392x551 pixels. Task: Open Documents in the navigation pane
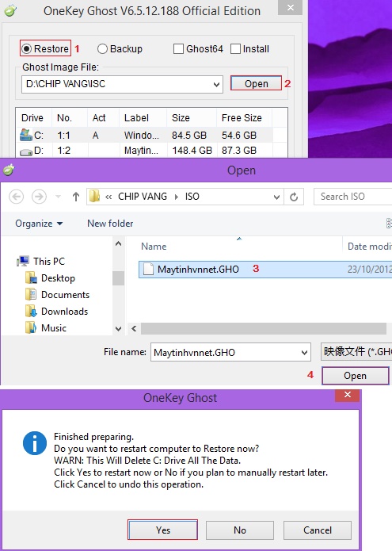coord(58,294)
